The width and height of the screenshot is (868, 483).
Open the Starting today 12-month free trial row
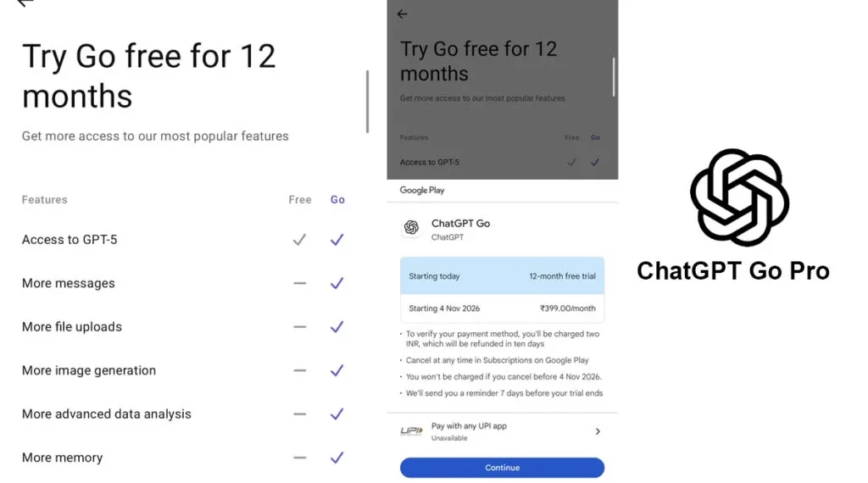[502, 276]
